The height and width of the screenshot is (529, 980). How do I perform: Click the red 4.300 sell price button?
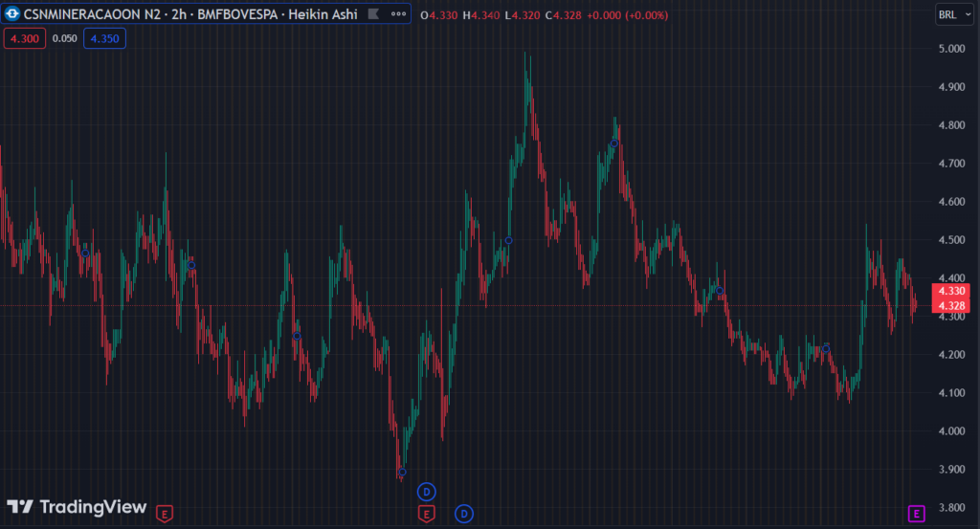tap(25, 38)
